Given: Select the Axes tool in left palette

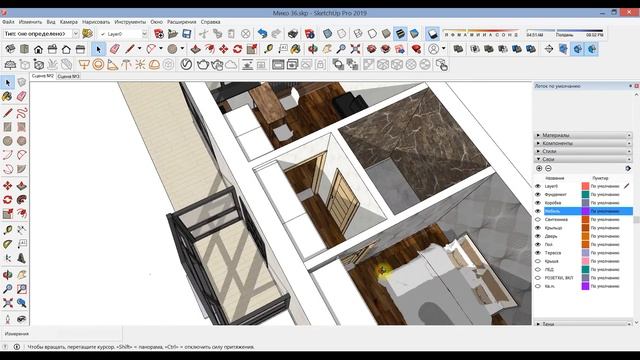Looking at the screenshot, I should (8, 258).
